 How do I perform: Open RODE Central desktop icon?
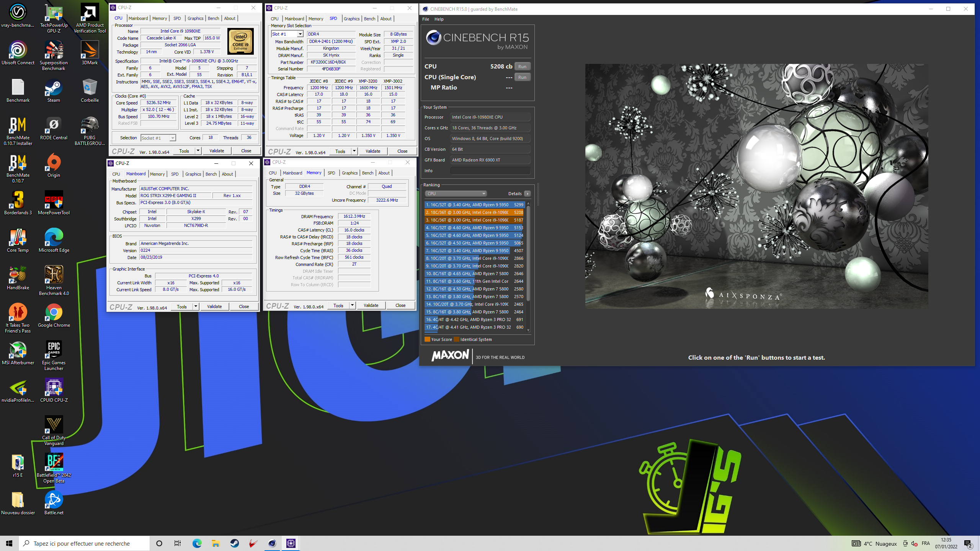(x=54, y=128)
